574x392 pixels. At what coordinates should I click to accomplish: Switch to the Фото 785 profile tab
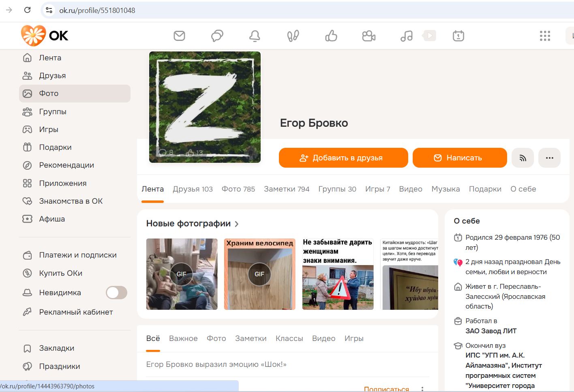pyautogui.click(x=238, y=189)
